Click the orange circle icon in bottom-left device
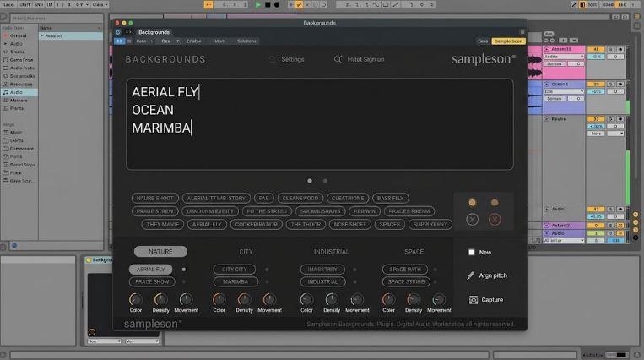This screenshot has width=644, height=360. point(92,332)
